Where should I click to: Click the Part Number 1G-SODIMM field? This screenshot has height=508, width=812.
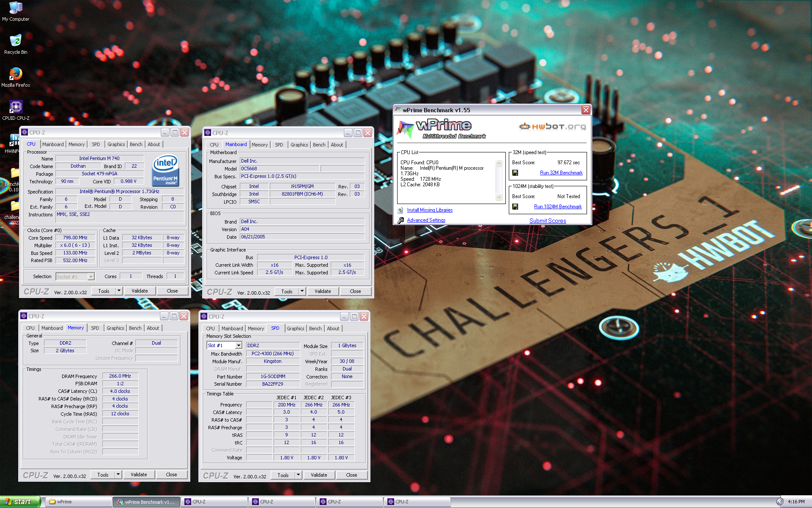click(273, 376)
